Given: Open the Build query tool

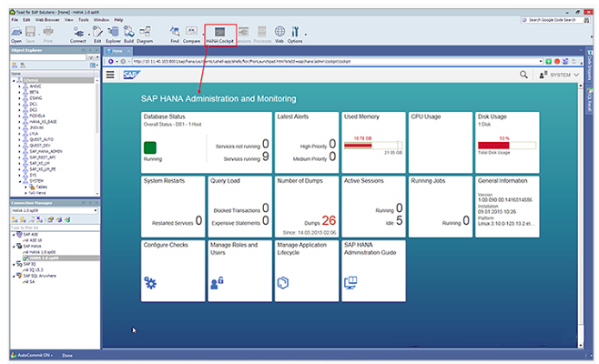Looking at the screenshot, I should pos(128,32).
